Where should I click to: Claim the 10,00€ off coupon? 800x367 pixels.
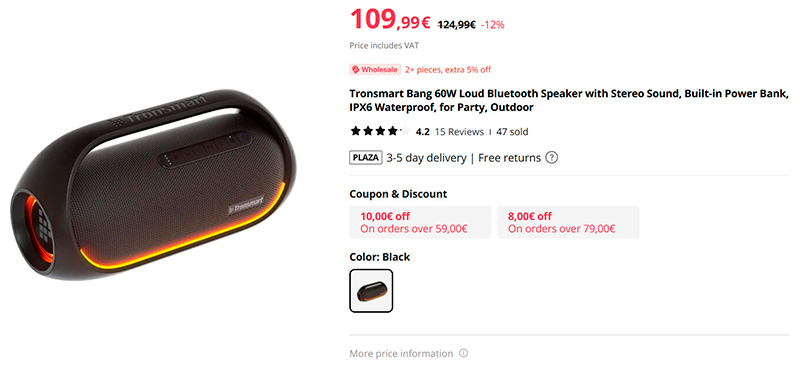pyautogui.click(x=420, y=223)
